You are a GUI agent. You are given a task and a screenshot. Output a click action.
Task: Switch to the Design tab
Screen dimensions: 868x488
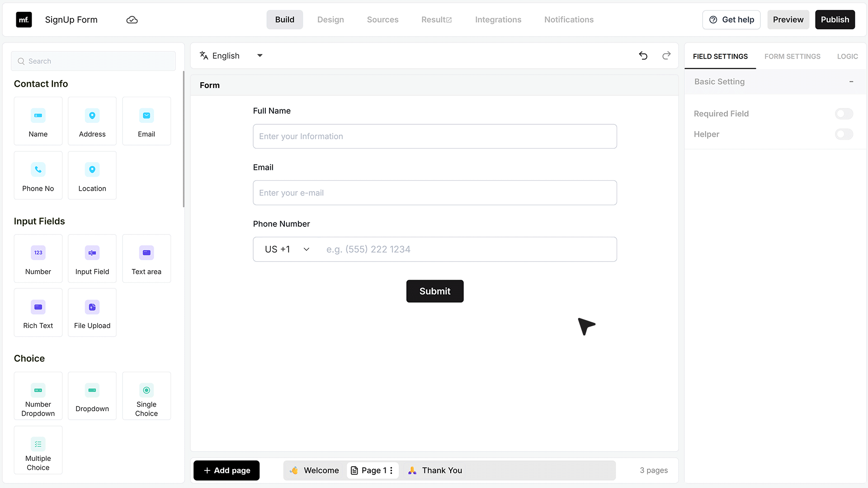click(x=330, y=20)
